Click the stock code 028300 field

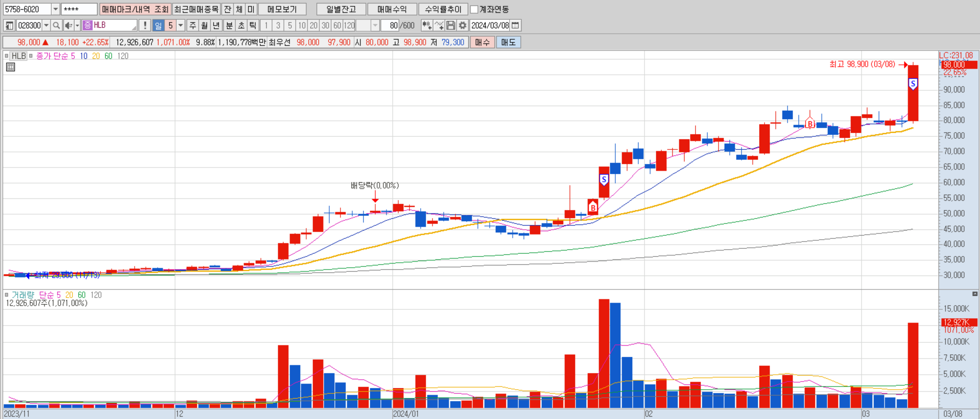click(x=29, y=26)
